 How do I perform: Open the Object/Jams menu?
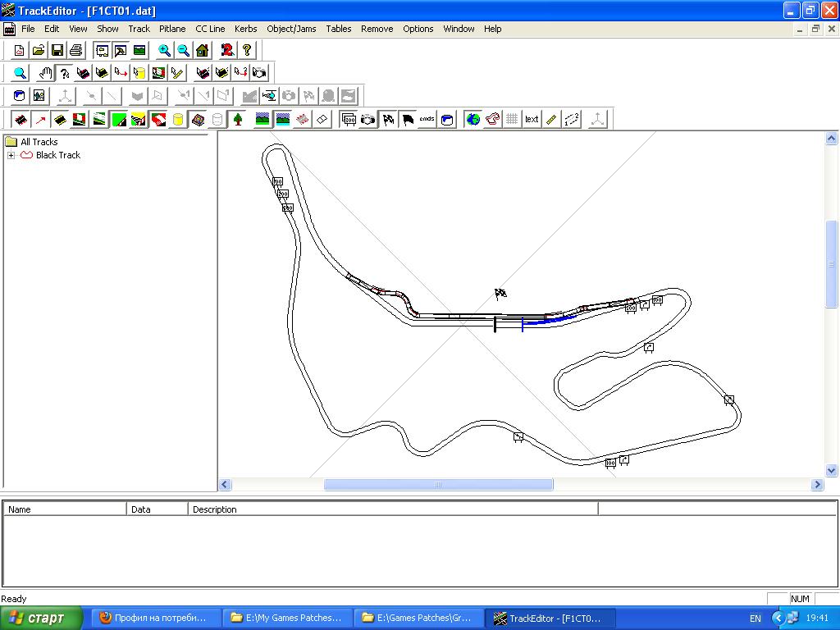(x=291, y=29)
